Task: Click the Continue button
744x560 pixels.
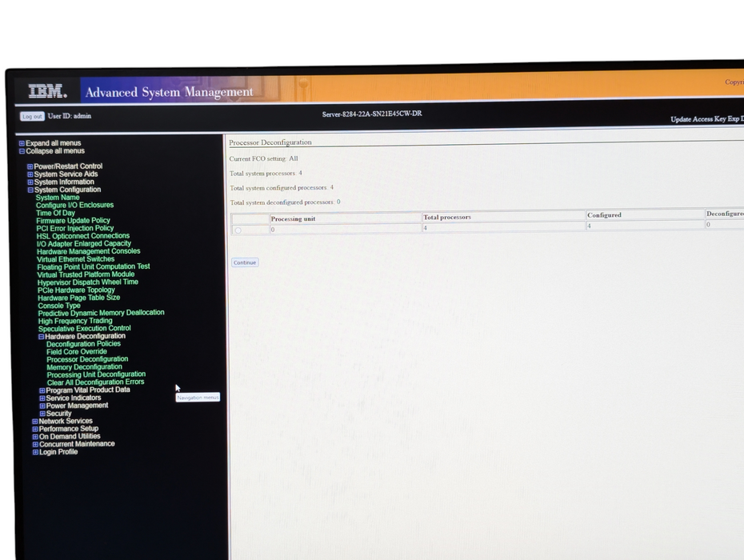Action: click(245, 262)
